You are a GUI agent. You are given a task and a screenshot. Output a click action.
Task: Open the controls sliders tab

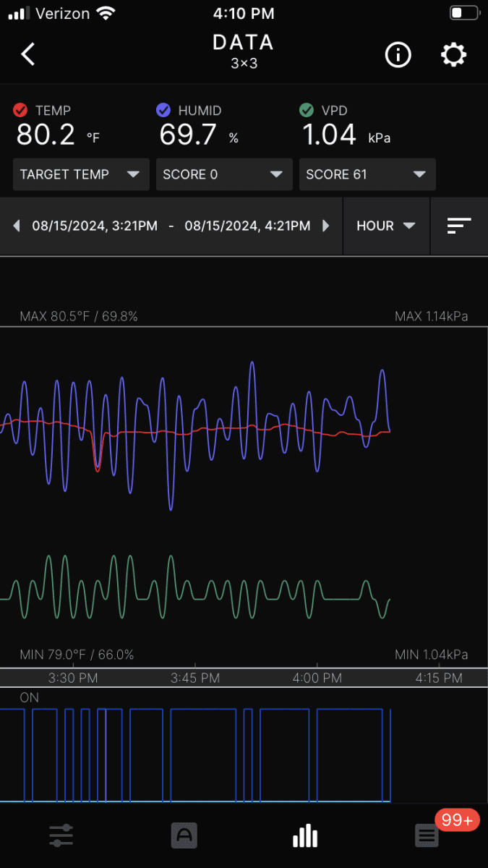point(61,836)
